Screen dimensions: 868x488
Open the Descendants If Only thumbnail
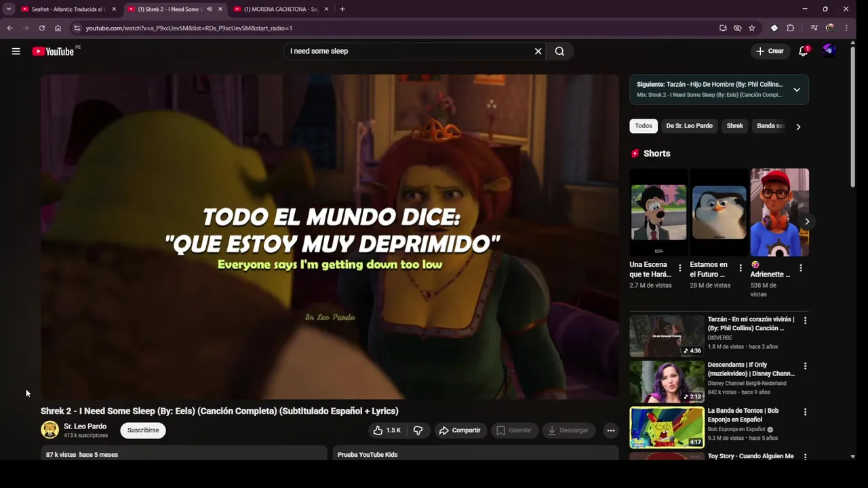coord(667,382)
